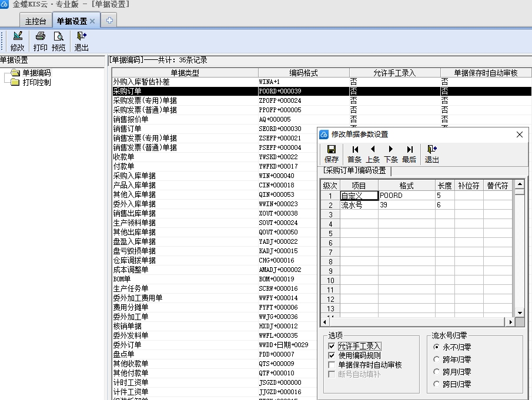The height and width of the screenshot is (400, 532).
Task: Click the 修改 (Modify) toolbar icon
Action: pyautogui.click(x=18, y=41)
